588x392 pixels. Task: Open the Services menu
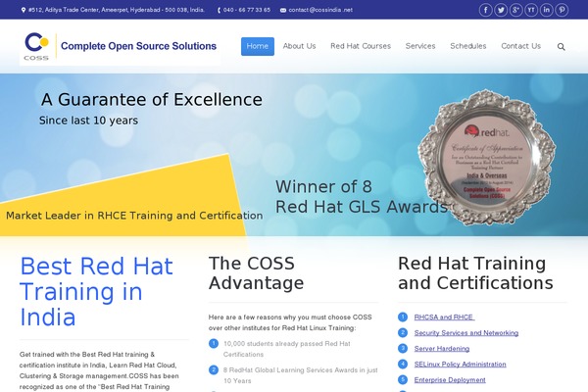coord(420,46)
